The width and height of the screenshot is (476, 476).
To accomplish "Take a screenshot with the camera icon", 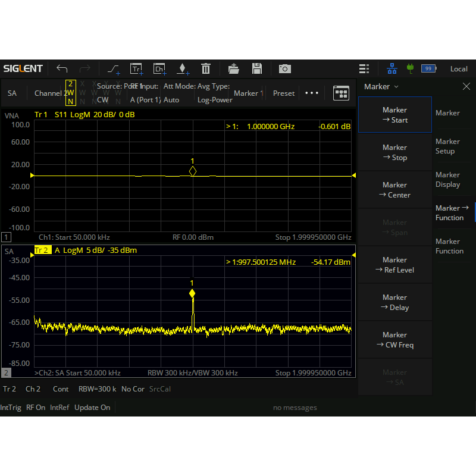I will tap(285, 68).
